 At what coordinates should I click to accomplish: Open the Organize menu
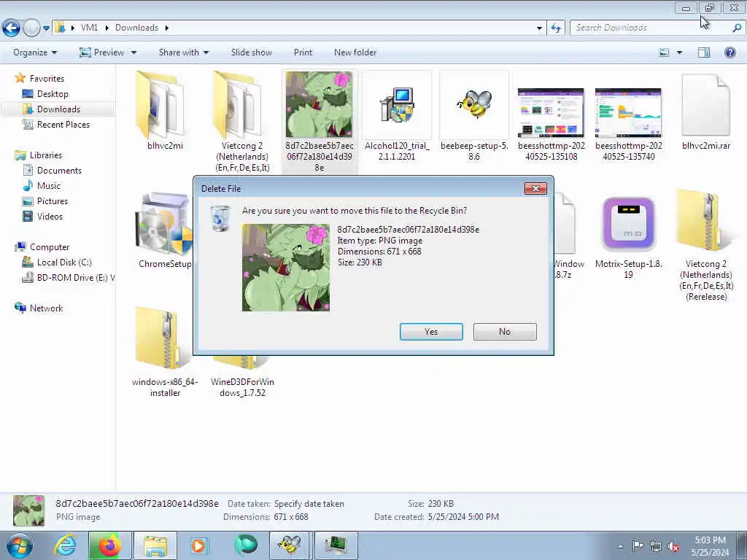click(35, 52)
